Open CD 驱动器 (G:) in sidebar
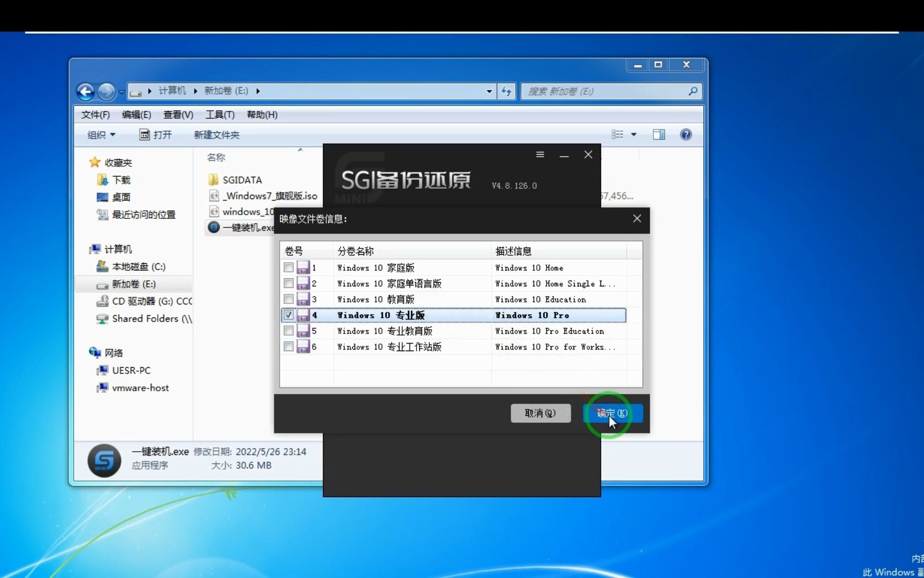This screenshot has height=578, width=924. (x=144, y=301)
